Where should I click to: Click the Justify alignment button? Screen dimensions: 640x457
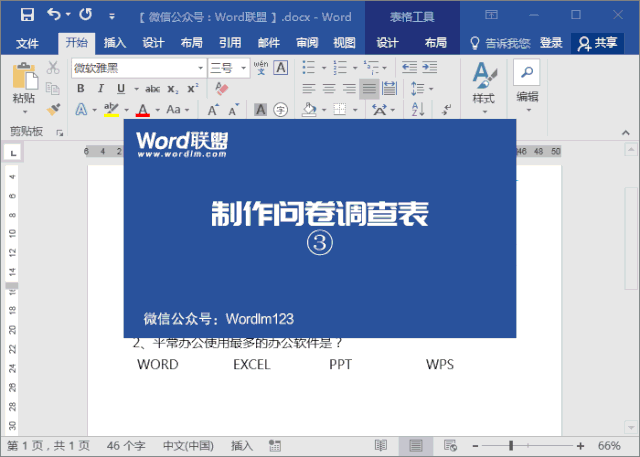point(369,89)
